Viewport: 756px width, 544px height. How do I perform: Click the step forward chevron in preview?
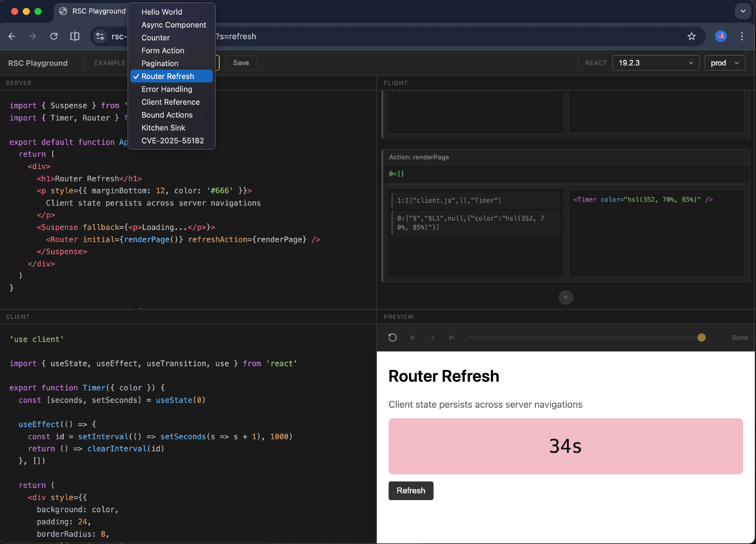point(432,337)
